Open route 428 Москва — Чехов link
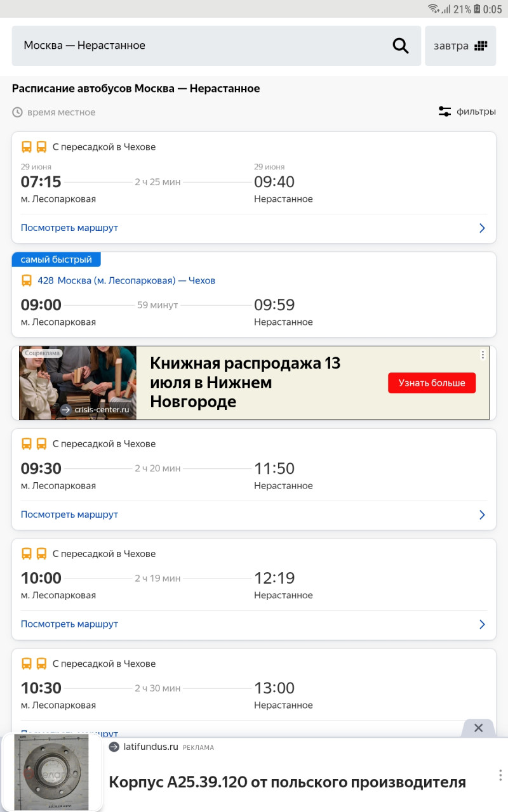The height and width of the screenshot is (812, 508). click(x=126, y=280)
